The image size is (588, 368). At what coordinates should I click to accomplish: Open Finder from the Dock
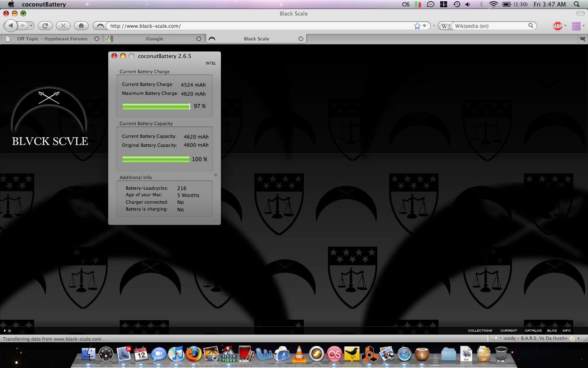88,354
